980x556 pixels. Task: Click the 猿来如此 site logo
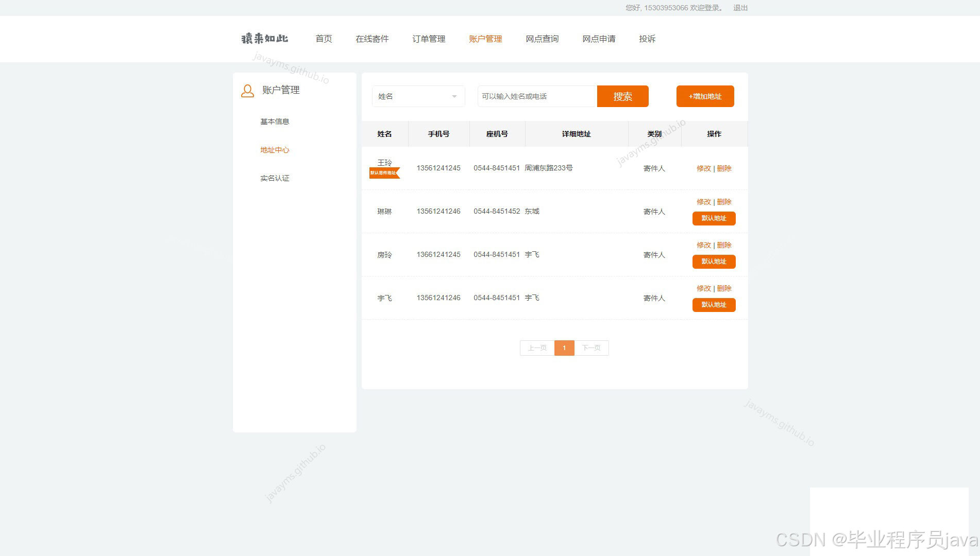[x=265, y=39]
